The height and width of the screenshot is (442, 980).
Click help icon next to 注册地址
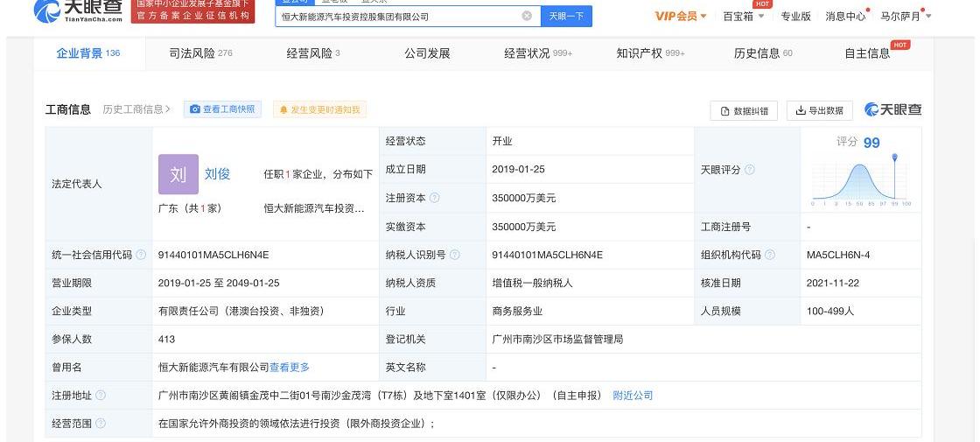(100, 395)
